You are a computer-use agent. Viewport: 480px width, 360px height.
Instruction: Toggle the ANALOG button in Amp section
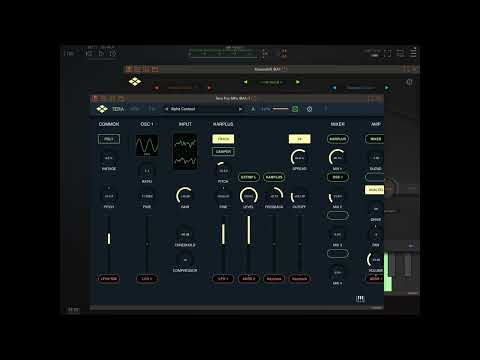[375, 190]
